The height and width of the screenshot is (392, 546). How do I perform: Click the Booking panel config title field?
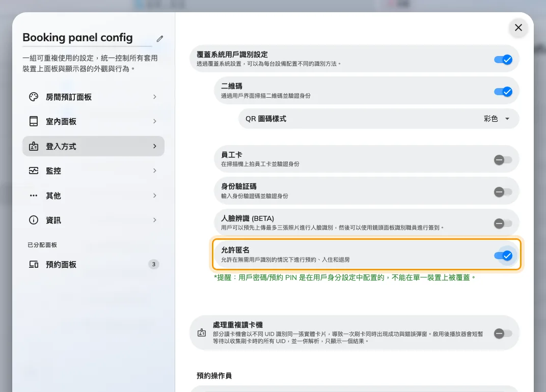tap(87, 38)
